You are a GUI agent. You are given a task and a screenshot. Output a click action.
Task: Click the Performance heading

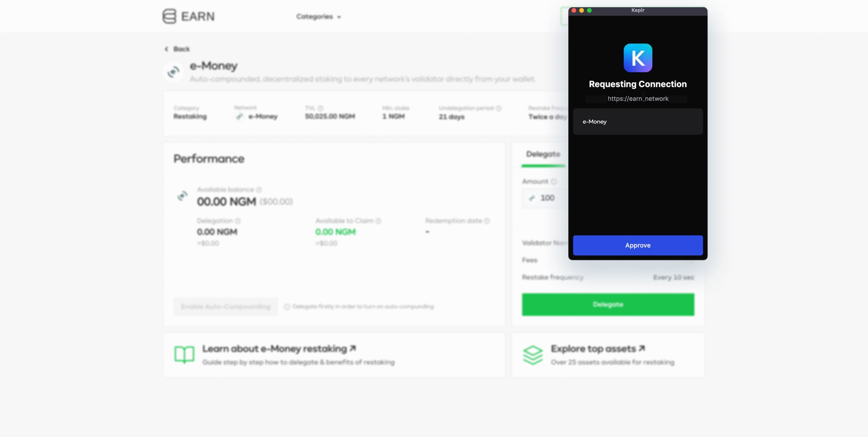click(209, 159)
